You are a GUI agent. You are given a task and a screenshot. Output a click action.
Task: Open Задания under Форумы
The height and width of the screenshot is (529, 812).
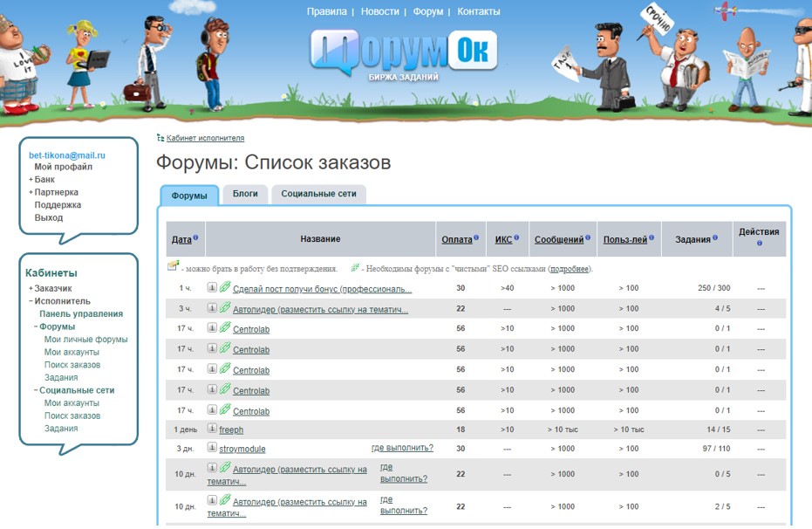(x=60, y=378)
